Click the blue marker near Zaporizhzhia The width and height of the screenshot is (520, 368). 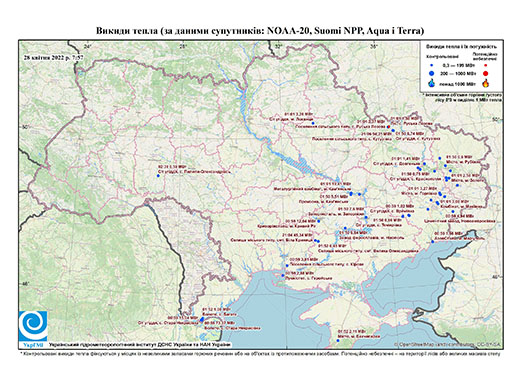[x=366, y=217]
